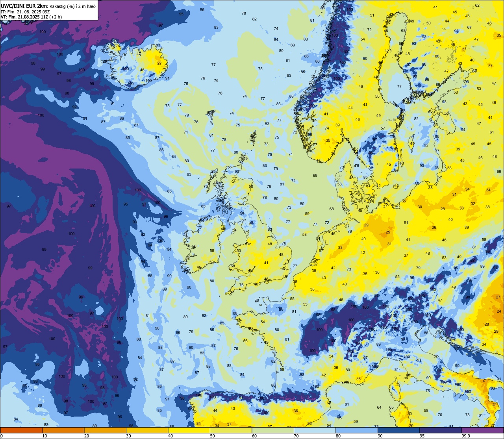Click the 10–20 orange legend segment
The width and height of the screenshot is (504, 439).
(x=63, y=430)
